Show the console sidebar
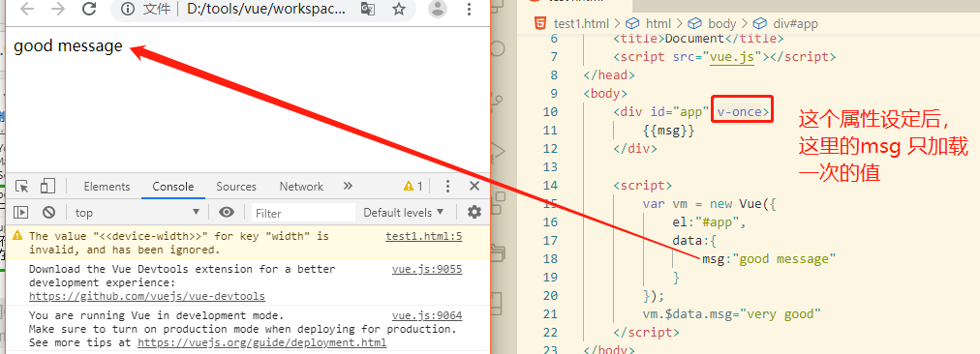The image size is (980, 354). [x=21, y=212]
